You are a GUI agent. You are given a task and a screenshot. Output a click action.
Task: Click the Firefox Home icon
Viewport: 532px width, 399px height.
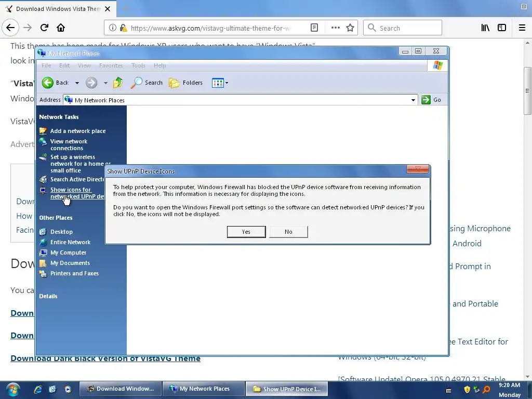point(61,28)
